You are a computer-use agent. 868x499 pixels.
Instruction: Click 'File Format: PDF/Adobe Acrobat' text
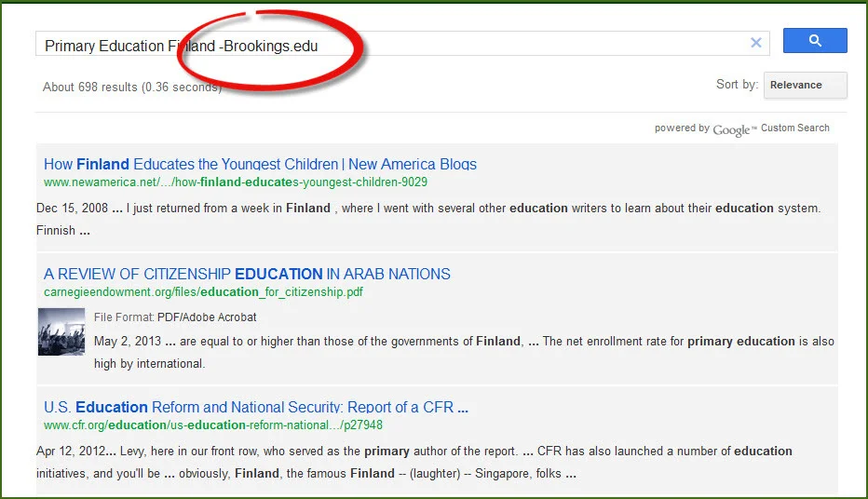[175, 317]
